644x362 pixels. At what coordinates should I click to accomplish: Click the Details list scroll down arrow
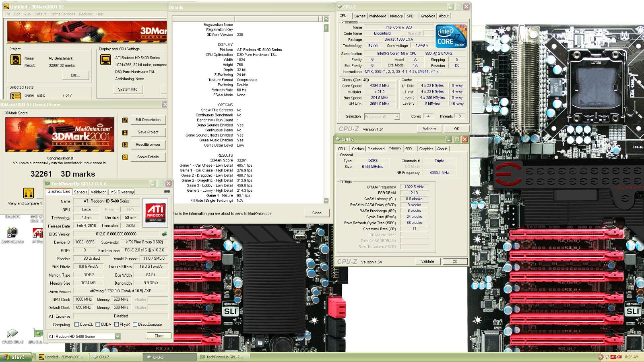(x=326, y=201)
